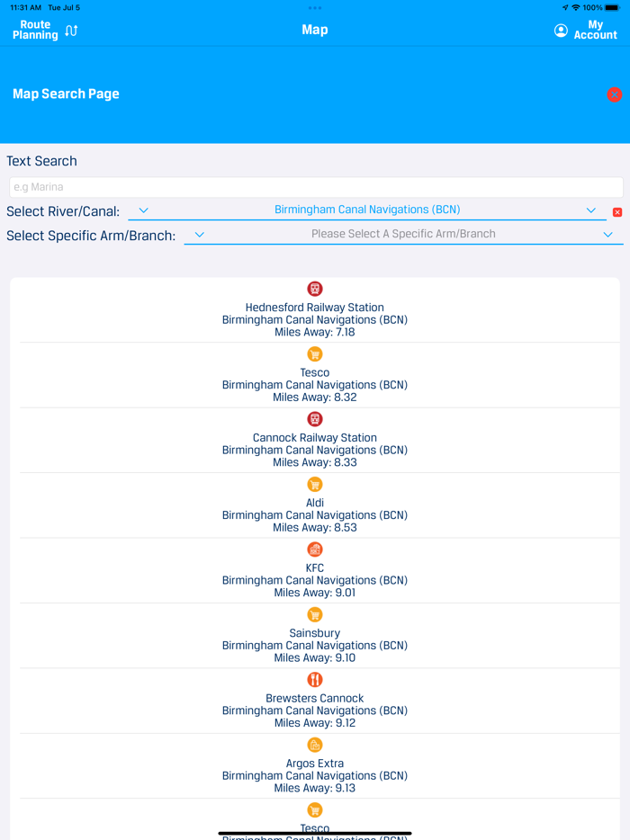Tap the shopping cart icon above Aldi
The width and height of the screenshot is (630, 840).
pos(315,484)
